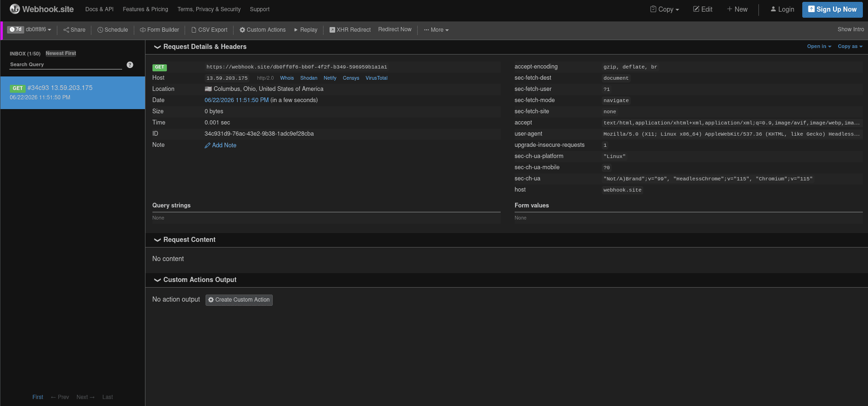Screen dimensions: 868x406
Task: Click the Edit button in header
Action: tap(703, 9)
